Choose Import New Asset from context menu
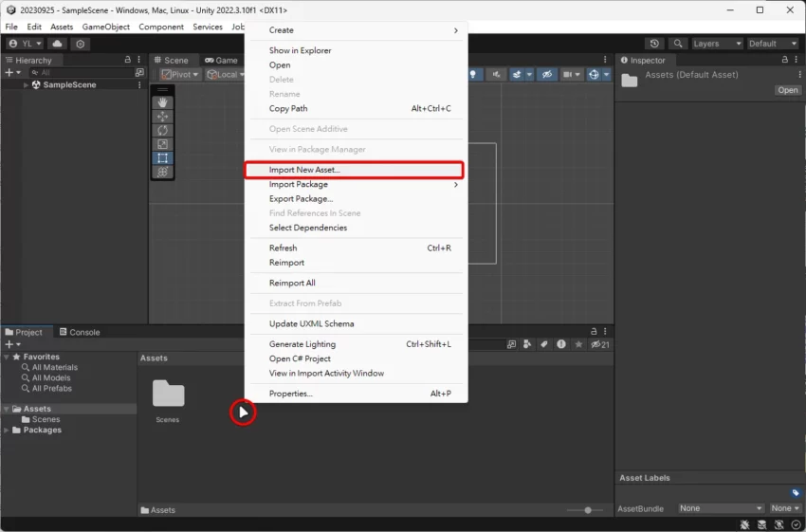Image resolution: width=806 pixels, height=532 pixels. (x=355, y=170)
